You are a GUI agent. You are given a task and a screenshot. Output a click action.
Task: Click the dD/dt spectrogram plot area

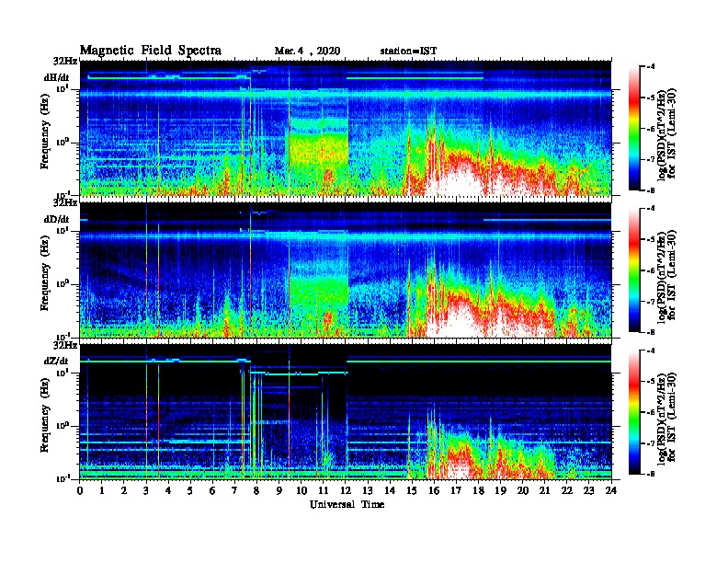point(346,270)
